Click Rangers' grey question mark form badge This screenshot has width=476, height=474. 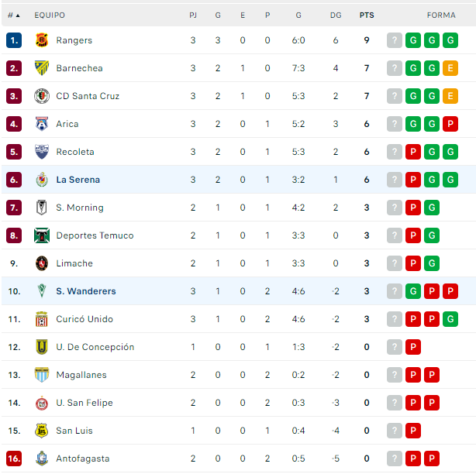(395, 40)
